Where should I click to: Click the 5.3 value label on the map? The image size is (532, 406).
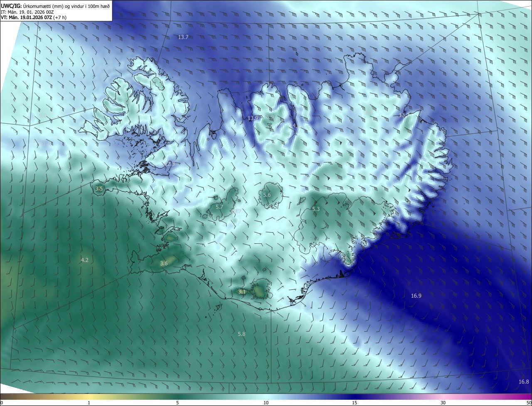[x=316, y=209]
